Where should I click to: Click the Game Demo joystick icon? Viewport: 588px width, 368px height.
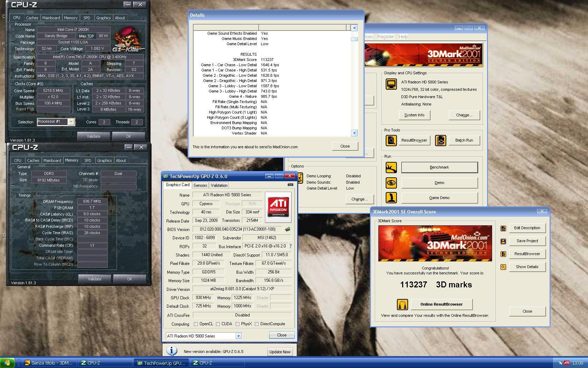pos(391,198)
